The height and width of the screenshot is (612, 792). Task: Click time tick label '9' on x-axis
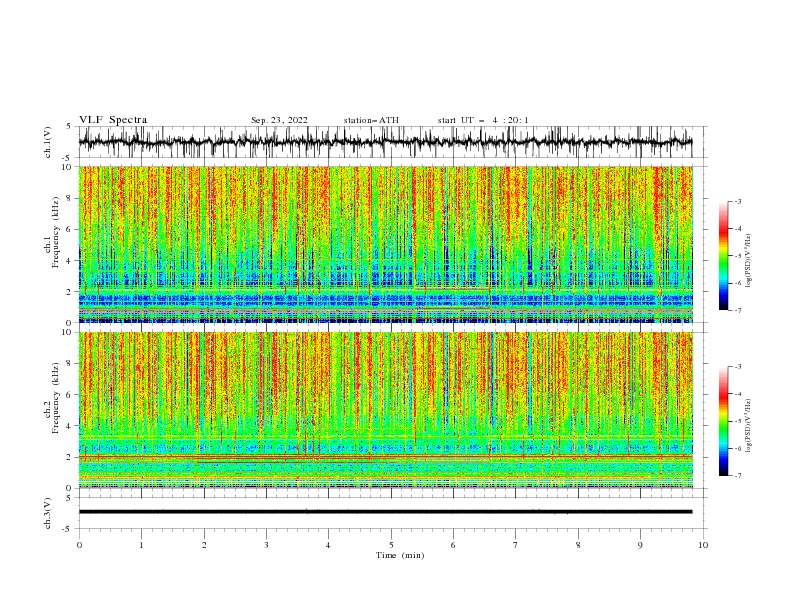pyautogui.click(x=640, y=545)
